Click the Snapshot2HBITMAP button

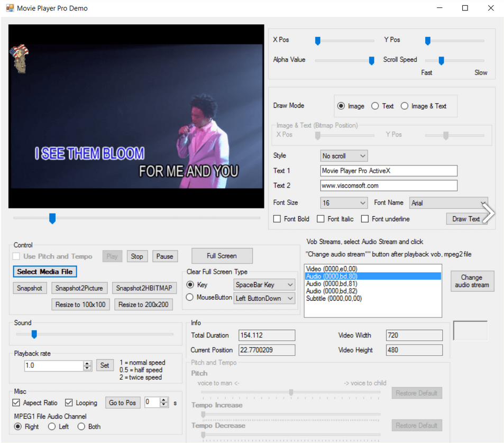point(144,288)
